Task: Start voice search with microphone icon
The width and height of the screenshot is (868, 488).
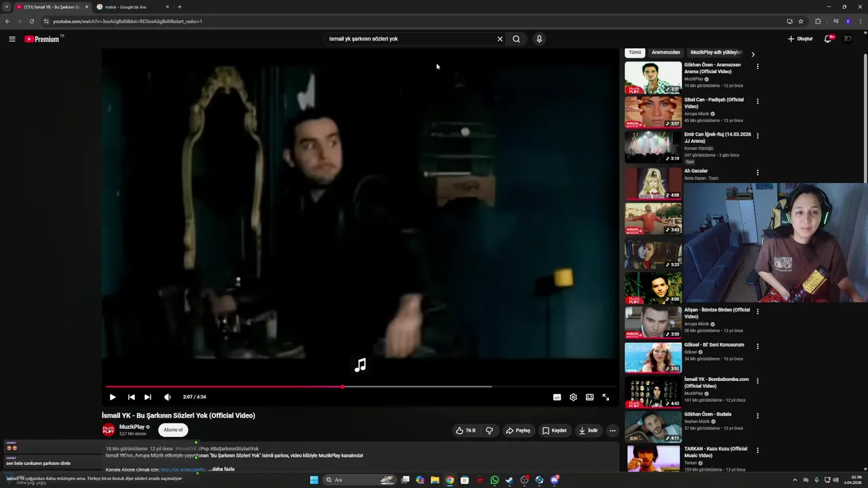Action: click(539, 39)
